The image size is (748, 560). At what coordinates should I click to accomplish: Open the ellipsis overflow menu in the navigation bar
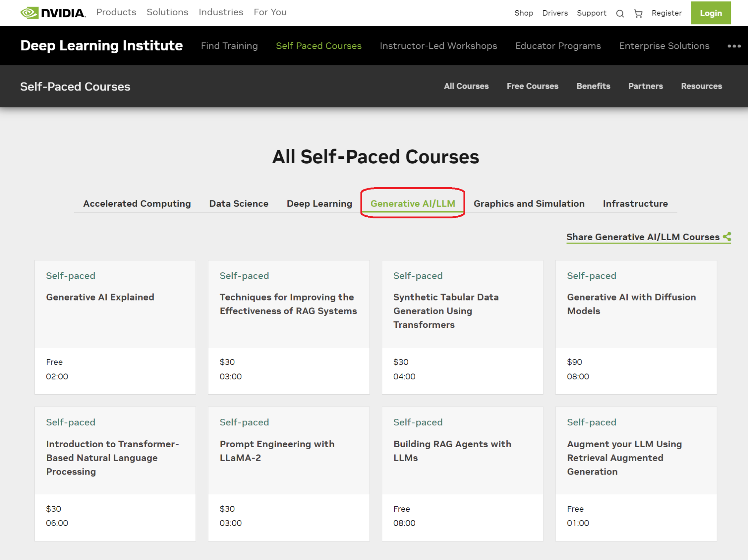[x=733, y=46]
